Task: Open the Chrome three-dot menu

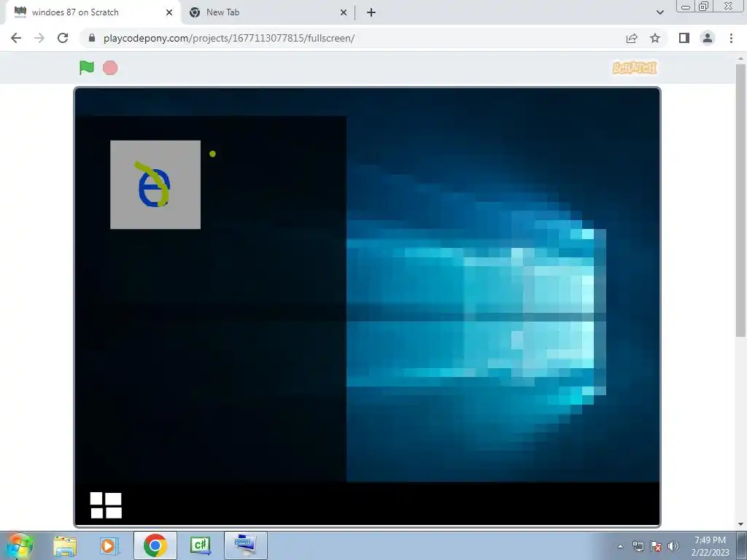Action: [x=731, y=38]
